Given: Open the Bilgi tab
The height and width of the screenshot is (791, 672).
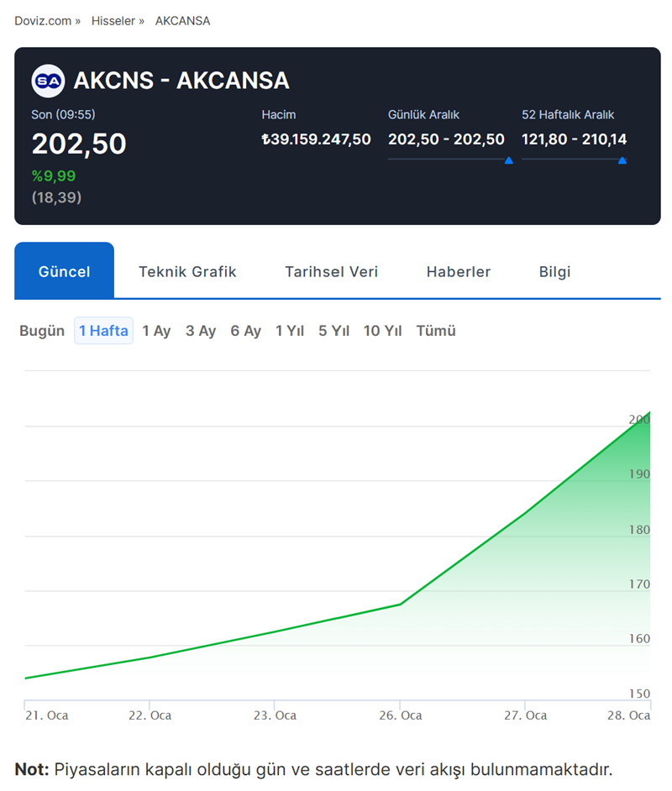Looking at the screenshot, I should (x=554, y=271).
